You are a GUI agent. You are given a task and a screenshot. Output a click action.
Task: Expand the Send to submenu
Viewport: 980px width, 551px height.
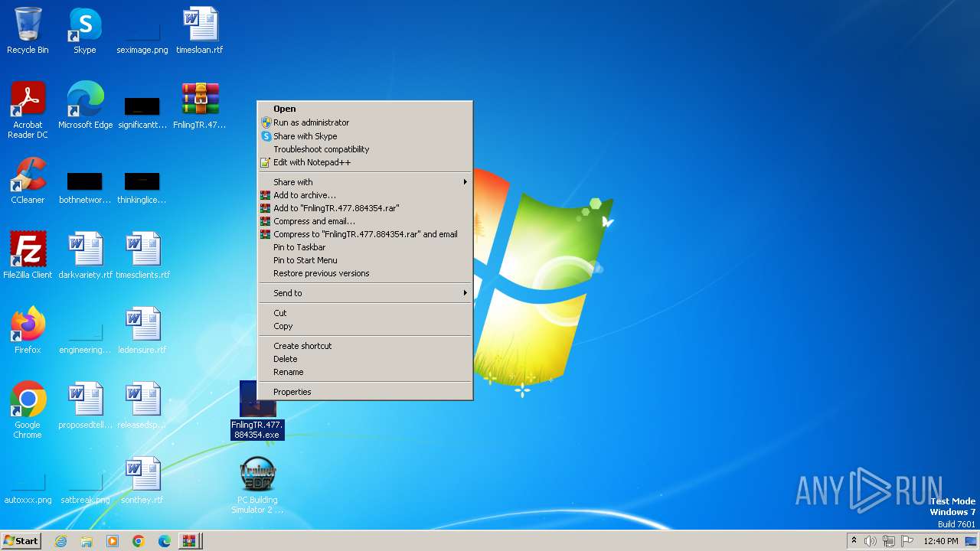[364, 293]
